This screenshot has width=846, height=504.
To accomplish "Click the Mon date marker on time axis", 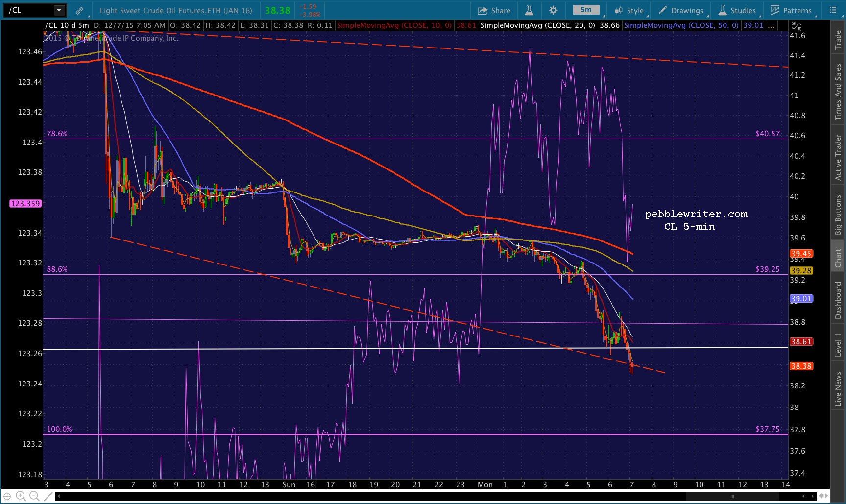I will tap(485, 485).
